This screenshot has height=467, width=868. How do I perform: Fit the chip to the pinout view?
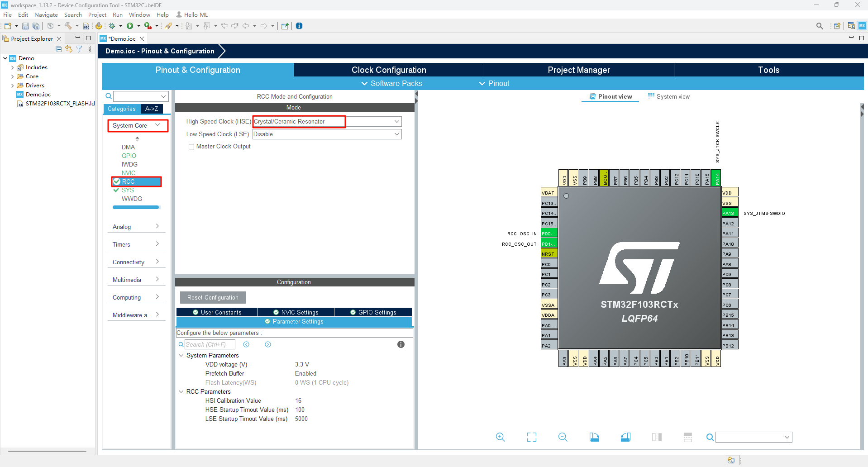[532, 437]
